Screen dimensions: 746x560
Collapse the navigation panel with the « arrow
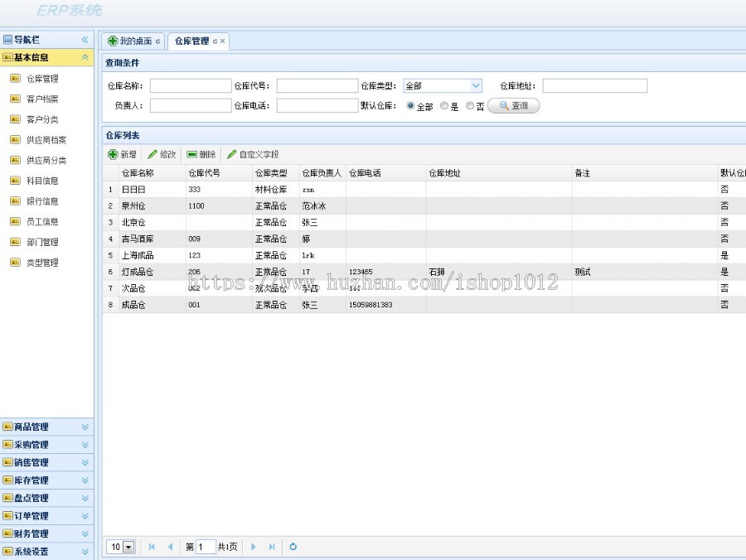85,38
